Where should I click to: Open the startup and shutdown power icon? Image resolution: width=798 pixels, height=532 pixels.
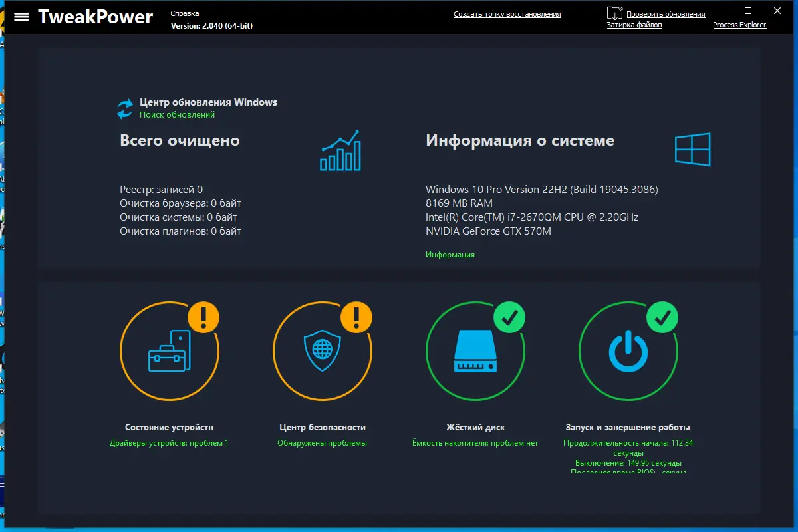pos(628,352)
